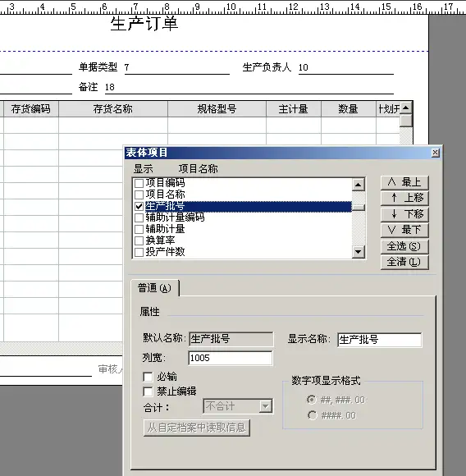Select all items with 全选(S)
The width and height of the screenshot is (466, 476).
[x=404, y=246]
